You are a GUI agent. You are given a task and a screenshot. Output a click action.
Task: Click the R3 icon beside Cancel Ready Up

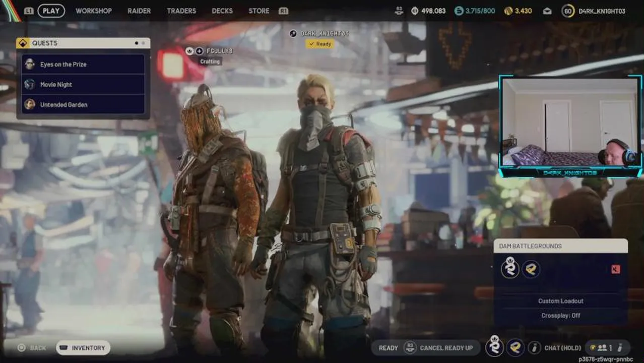click(410, 348)
